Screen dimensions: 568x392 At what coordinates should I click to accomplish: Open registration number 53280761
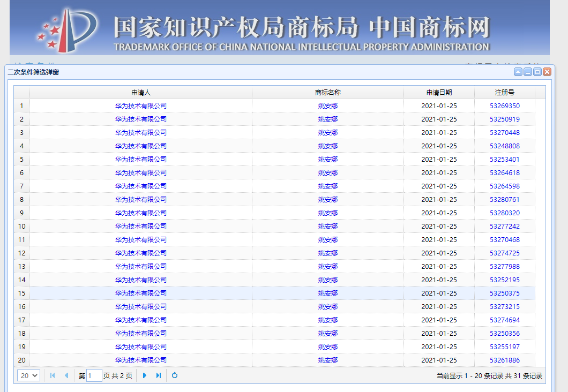(x=505, y=199)
